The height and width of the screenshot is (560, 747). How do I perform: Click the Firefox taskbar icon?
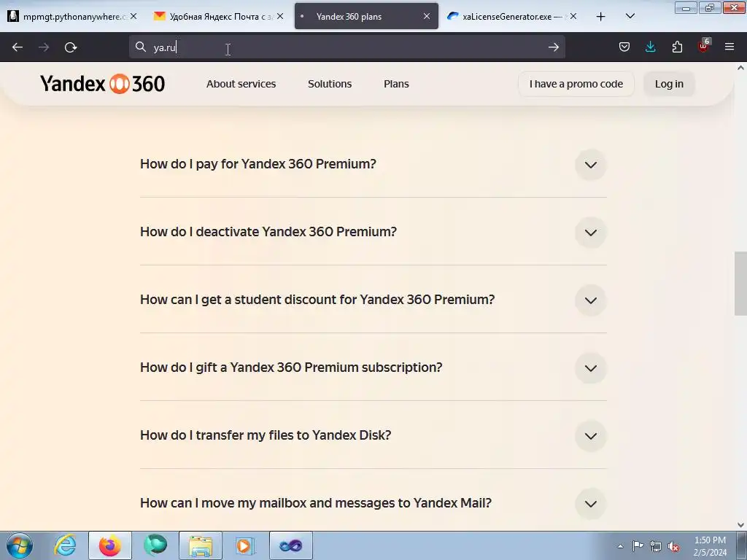[x=110, y=545]
